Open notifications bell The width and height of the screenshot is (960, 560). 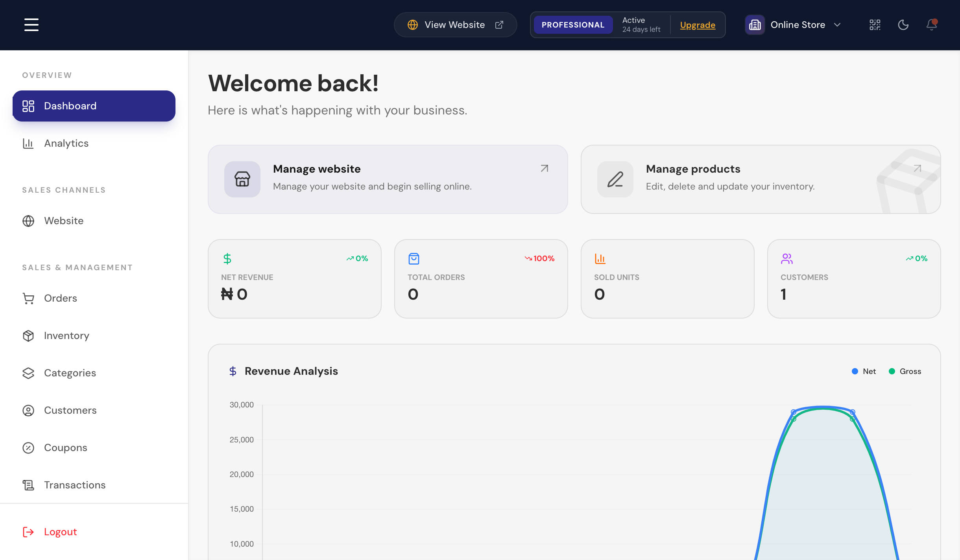tap(932, 25)
